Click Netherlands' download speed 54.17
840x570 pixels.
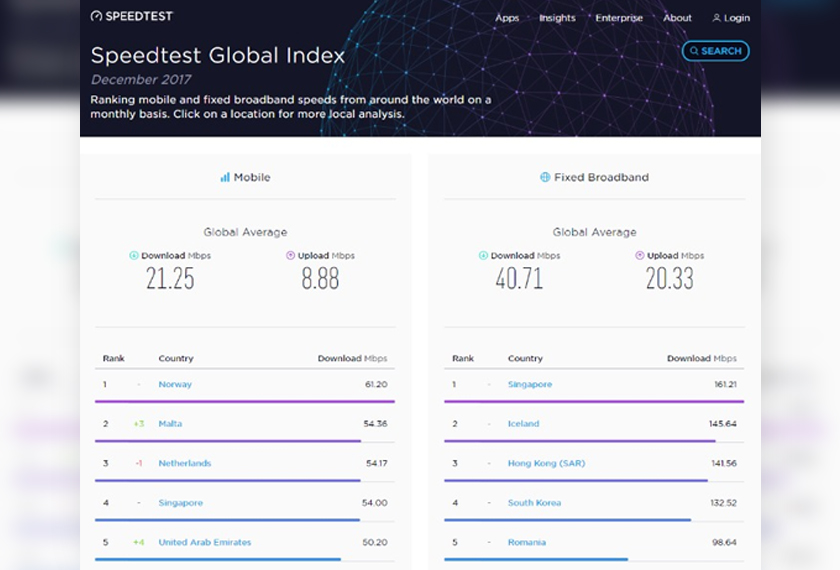click(377, 463)
